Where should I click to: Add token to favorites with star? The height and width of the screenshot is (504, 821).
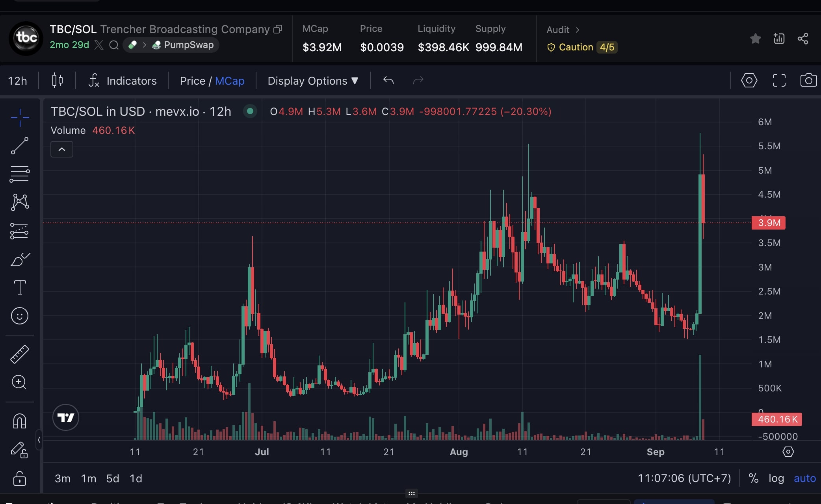(755, 39)
